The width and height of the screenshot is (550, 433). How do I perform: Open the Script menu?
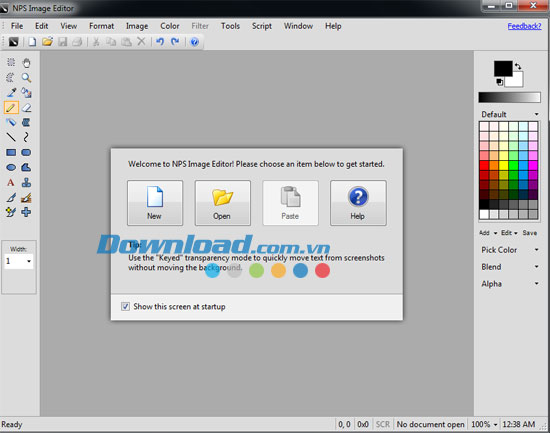[262, 26]
